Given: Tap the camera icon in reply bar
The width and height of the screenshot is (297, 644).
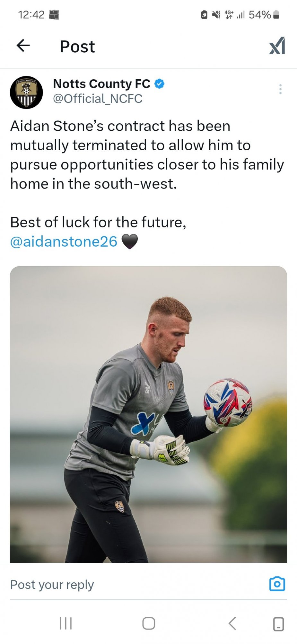Looking at the screenshot, I should (x=277, y=584).
